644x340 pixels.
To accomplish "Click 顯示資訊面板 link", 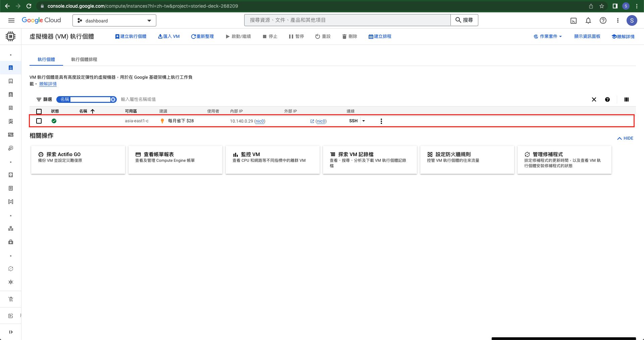I will pos(587,37).
